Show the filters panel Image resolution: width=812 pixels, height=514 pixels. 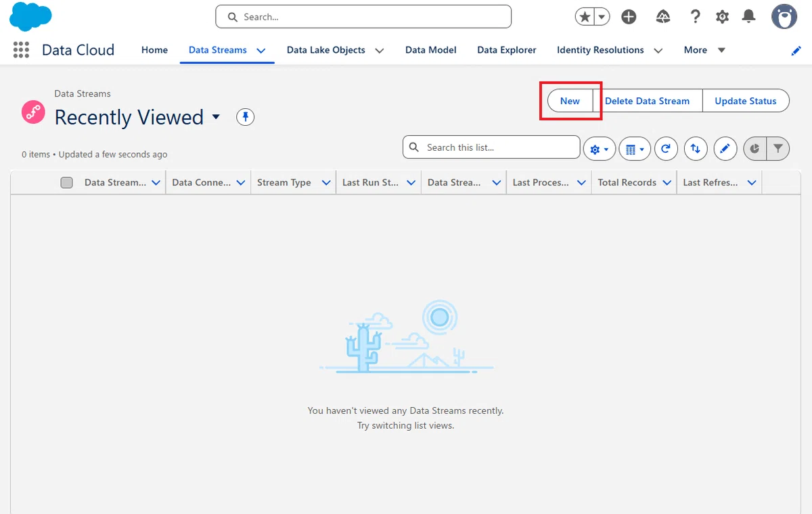coord(778,149)
